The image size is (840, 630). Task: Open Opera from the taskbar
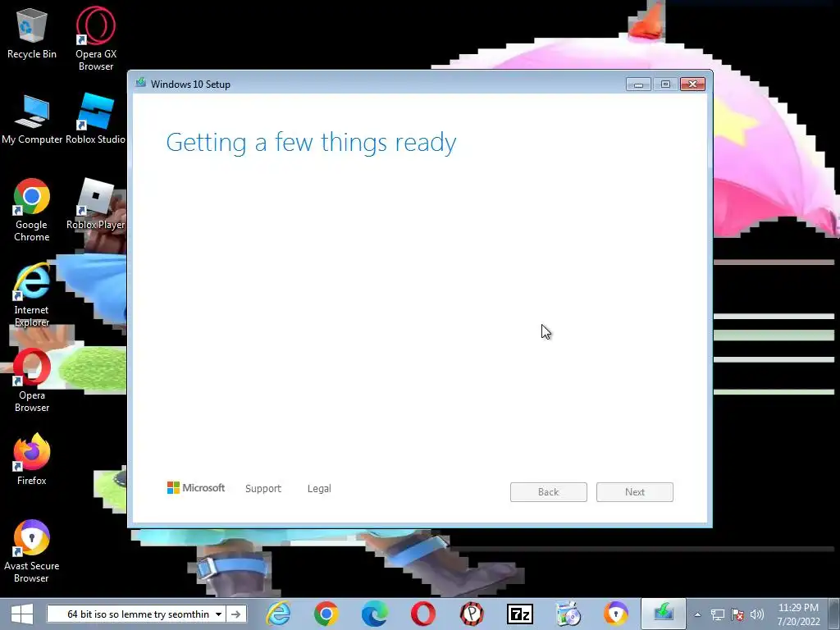point(422,614)
